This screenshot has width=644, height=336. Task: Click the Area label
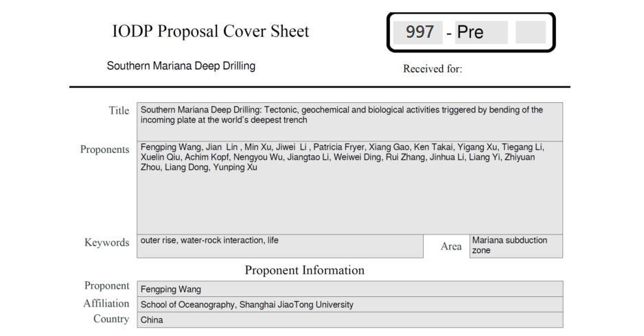[x=451, y=246]
